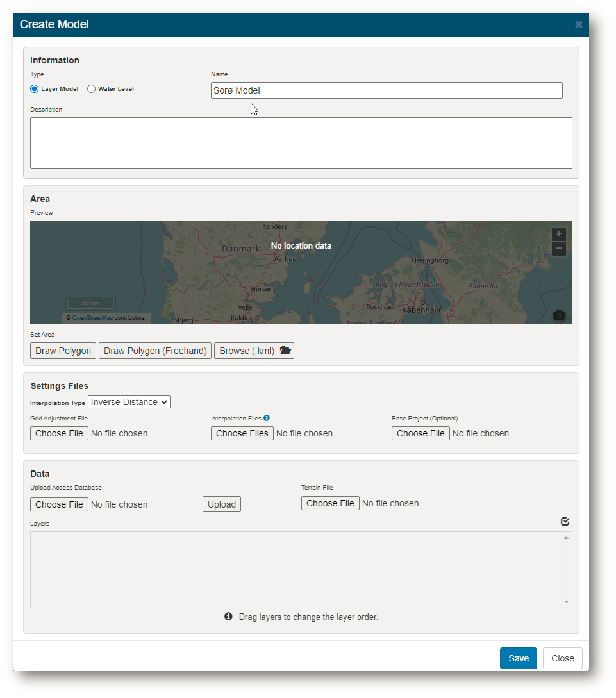Choose a Terrain File
Screen dimensions: 616x698
(x=330, y=503)
